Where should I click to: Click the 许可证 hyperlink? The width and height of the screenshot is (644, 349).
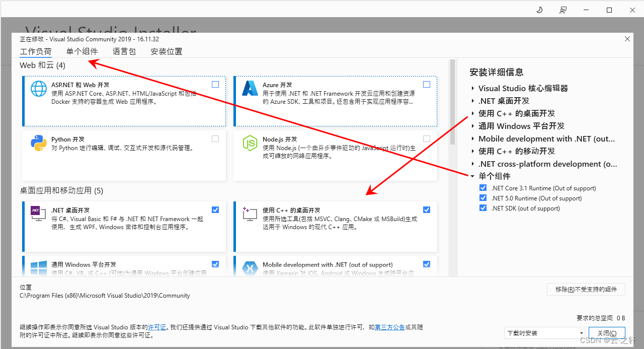click(157, 327)
